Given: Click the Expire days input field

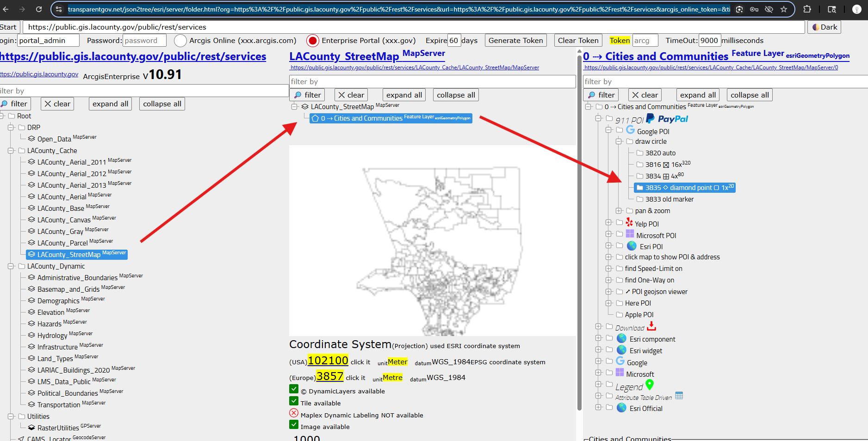Looking at the screenshot, I should coord(454,41).
